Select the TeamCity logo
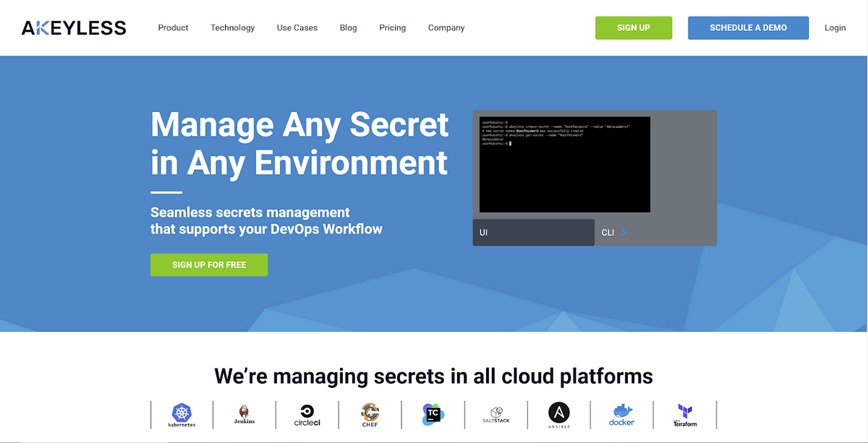This screenshot has height=443, width=868. pos(433,414)
